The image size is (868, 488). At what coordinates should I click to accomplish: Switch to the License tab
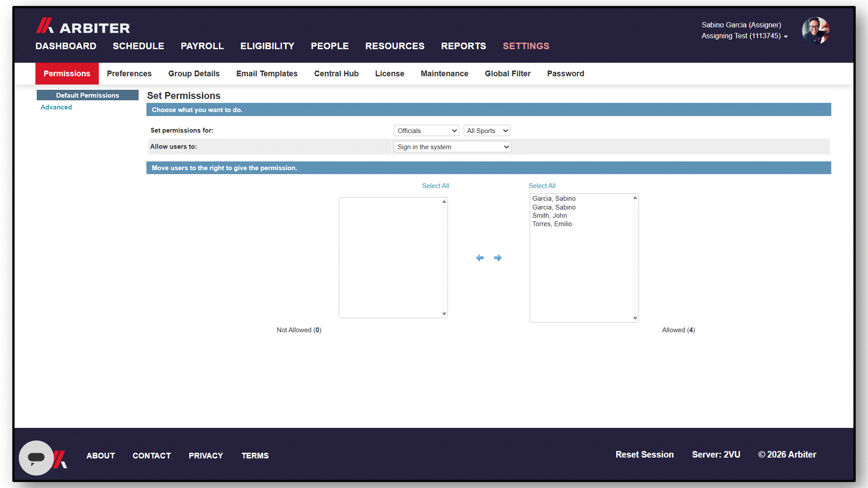pyautogui.click(x=390, y=74)
